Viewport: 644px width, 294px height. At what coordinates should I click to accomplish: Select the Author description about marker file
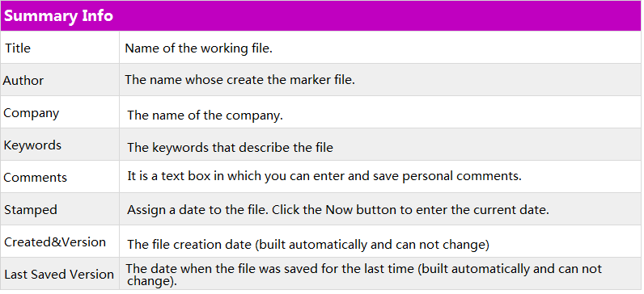pos(239,79)
